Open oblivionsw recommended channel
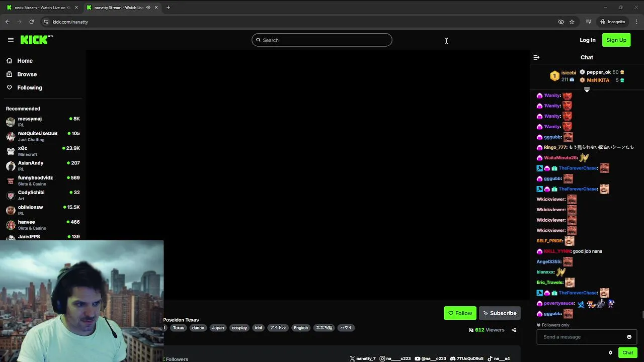The image size is (644, 362). (43, 210)
